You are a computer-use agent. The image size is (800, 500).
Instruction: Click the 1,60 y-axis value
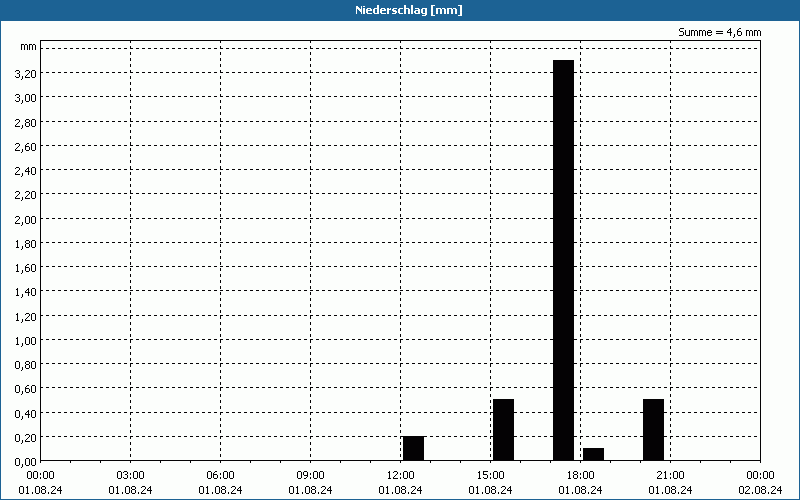(x=26, y=268)
